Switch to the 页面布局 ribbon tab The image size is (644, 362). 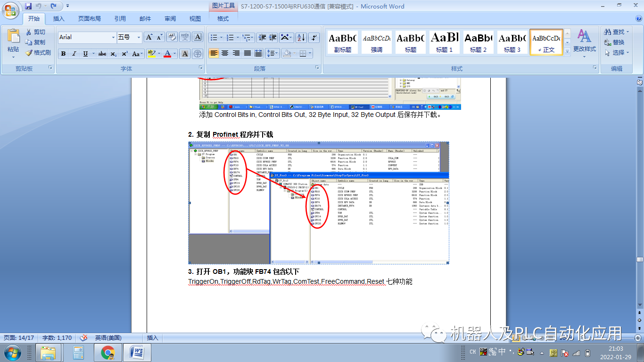coord(90,19)
